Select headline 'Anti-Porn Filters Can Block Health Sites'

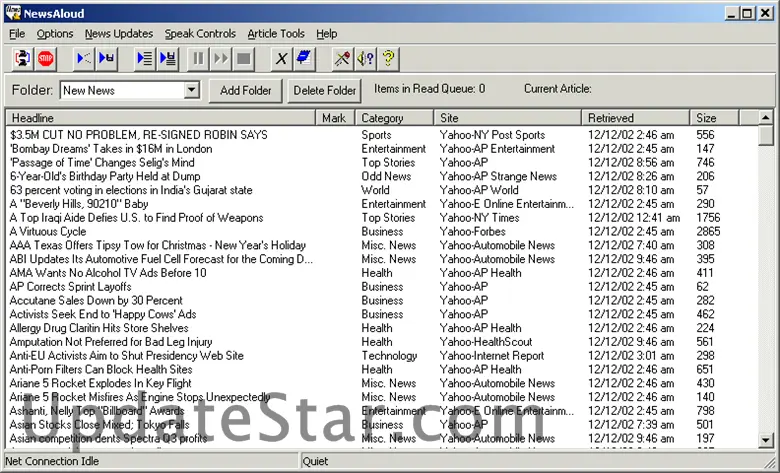101,370
